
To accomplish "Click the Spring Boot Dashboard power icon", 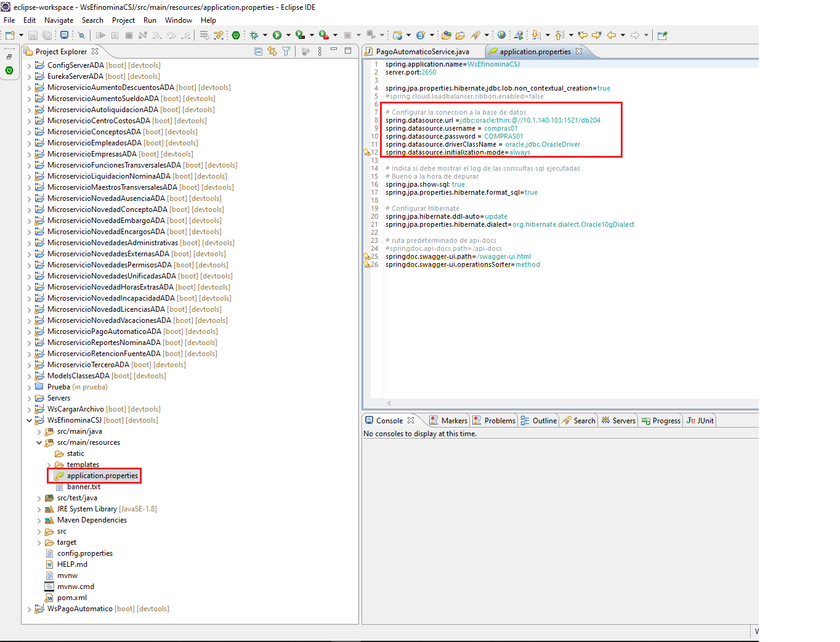I will tap(236, 35).
